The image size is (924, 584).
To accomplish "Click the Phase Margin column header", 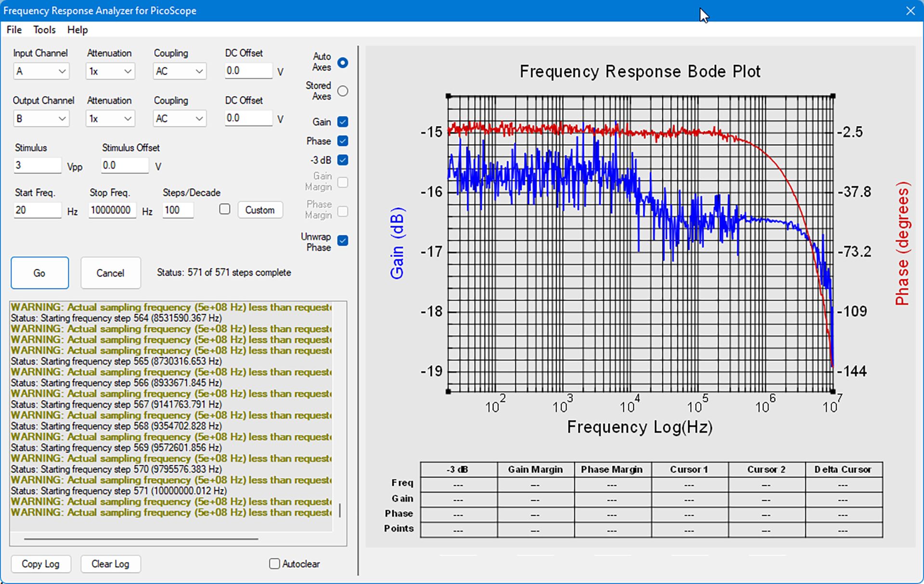I will (612, 470).
